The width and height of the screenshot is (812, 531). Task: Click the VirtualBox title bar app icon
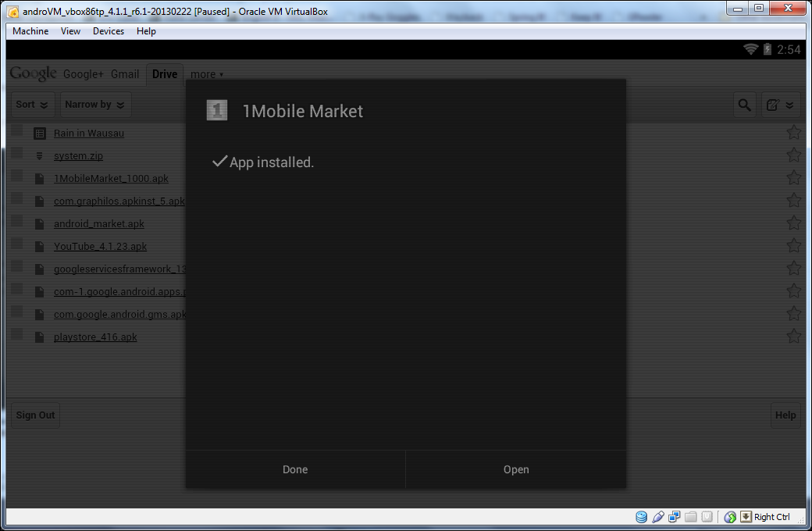[x=13, y=12]
